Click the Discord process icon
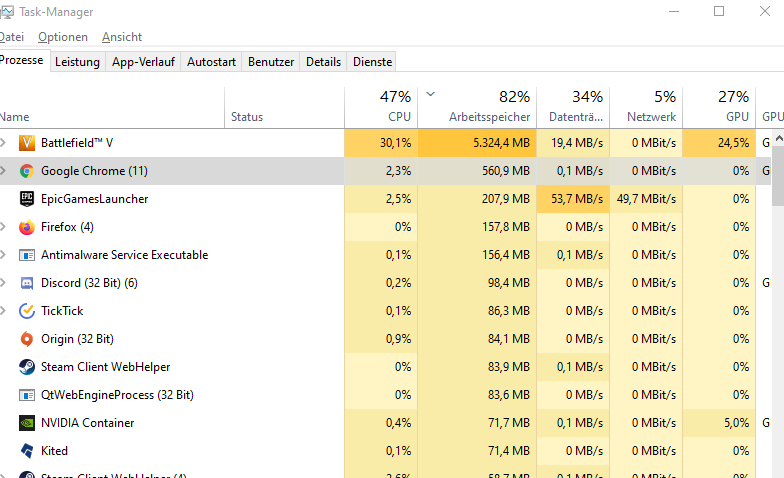 (x=26, y=283)
